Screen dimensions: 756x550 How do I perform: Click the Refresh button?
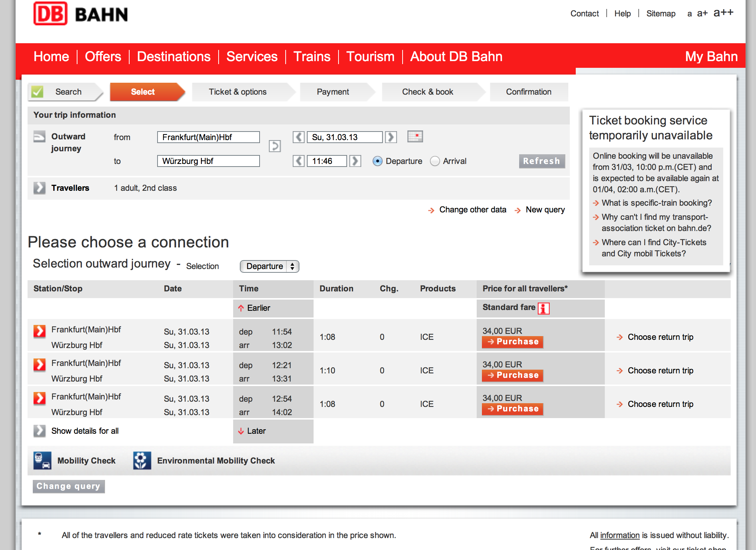coord(542,161)
